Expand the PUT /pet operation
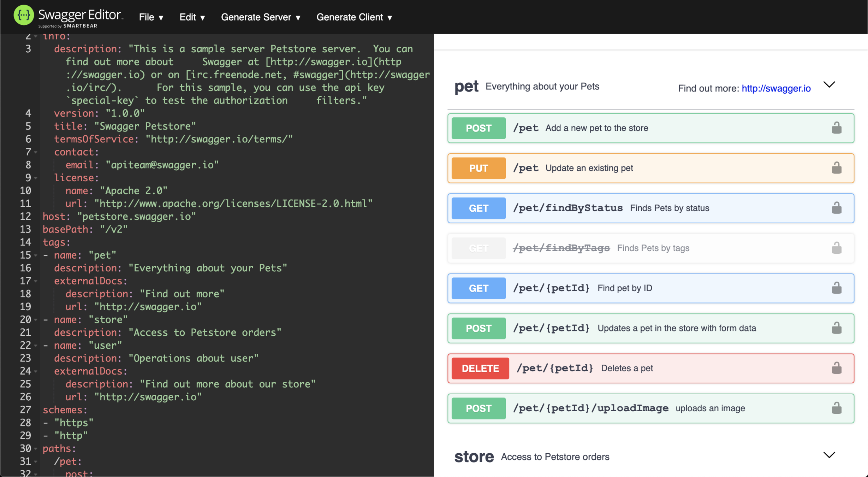The width and height of the screenshot is (868, 477). point(589,168)
